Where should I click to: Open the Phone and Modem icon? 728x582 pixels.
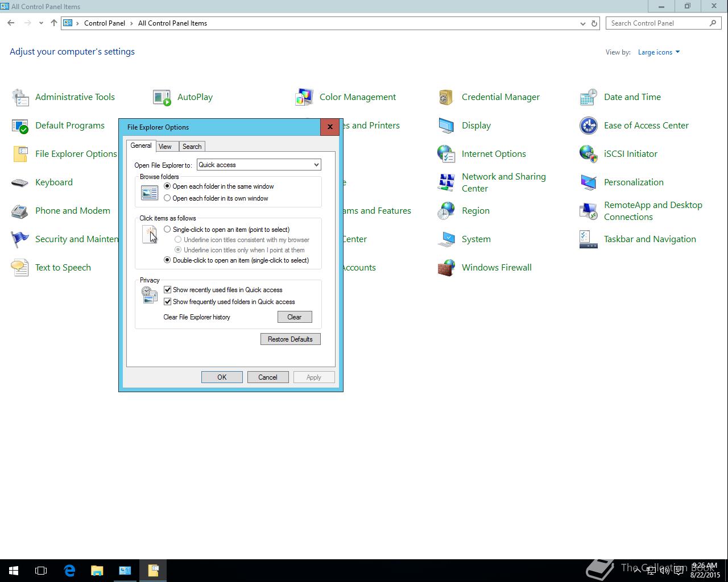20,211
